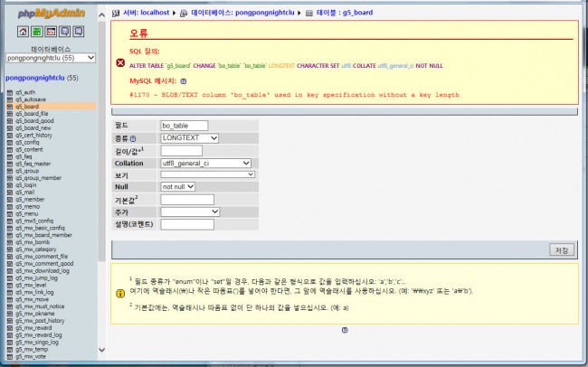588x367 pixels.
Task: Open the g5_mw_category table
Action: pyautogui.click(x=35, y=249)
